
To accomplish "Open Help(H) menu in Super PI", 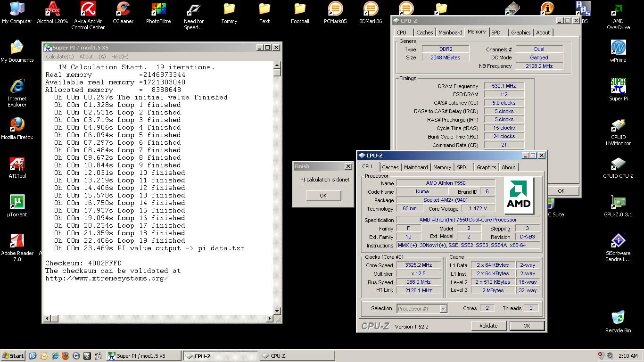I will [120, 57].
